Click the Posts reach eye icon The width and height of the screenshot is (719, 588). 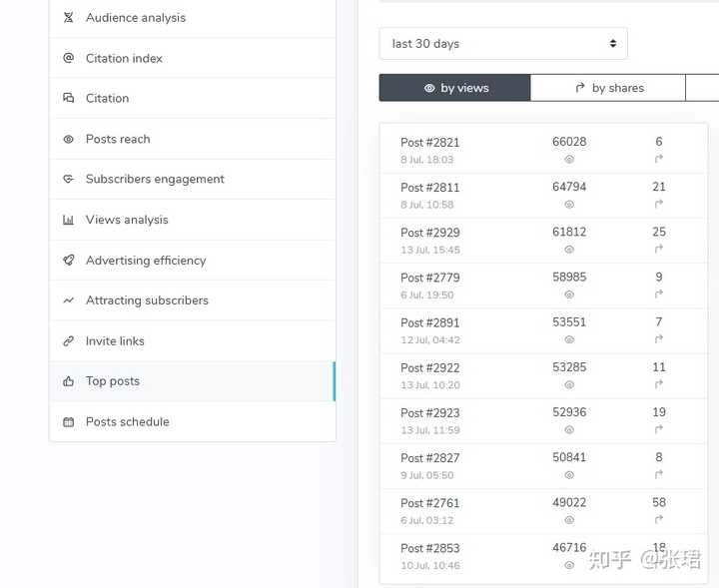[68, 139]
